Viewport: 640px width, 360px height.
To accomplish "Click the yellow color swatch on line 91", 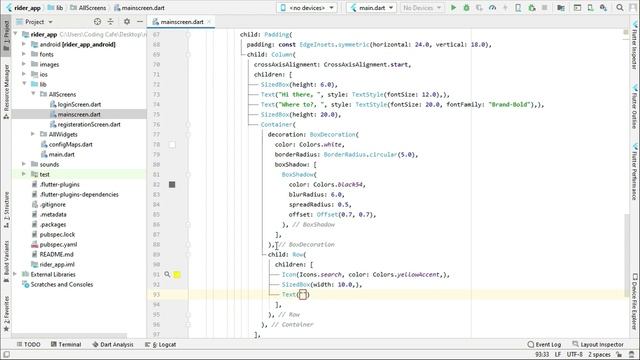I will 177,275.
